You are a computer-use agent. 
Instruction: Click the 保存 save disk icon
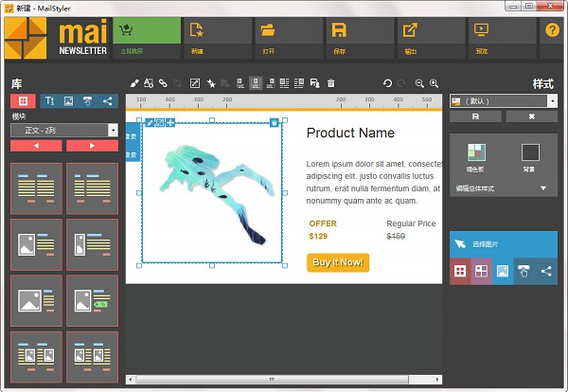click(339, 31)
